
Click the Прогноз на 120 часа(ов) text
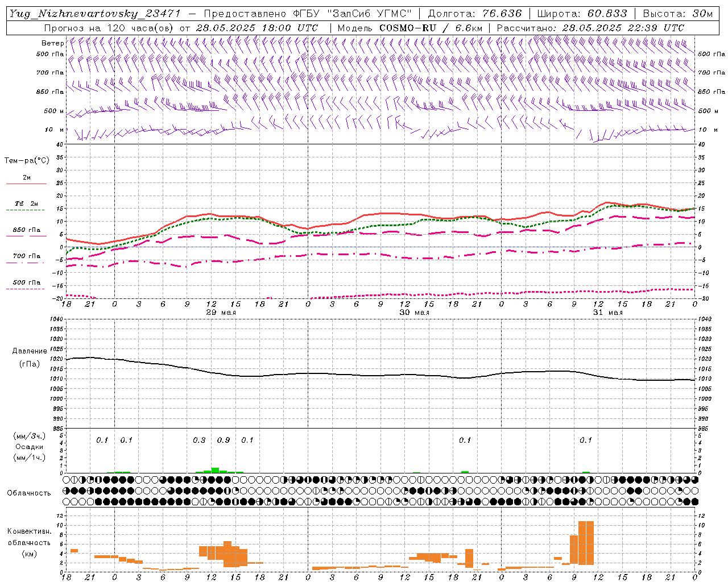click(x=109, y=28)
